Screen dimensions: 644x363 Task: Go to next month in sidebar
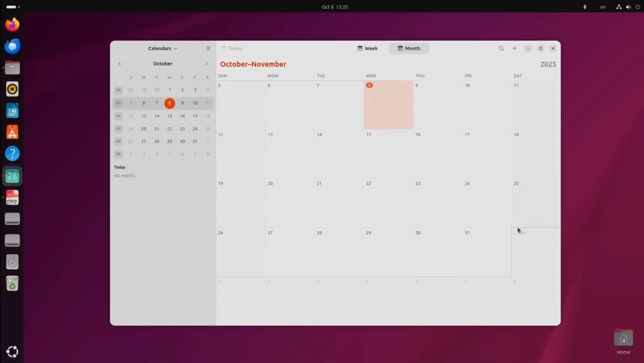(206, 64)
